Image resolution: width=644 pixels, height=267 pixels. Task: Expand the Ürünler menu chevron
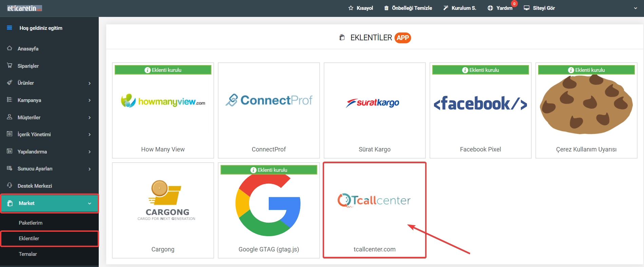point(90,83)
